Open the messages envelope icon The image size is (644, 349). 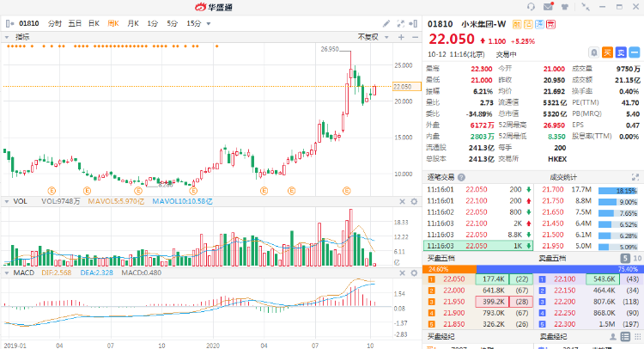[549, 7]
